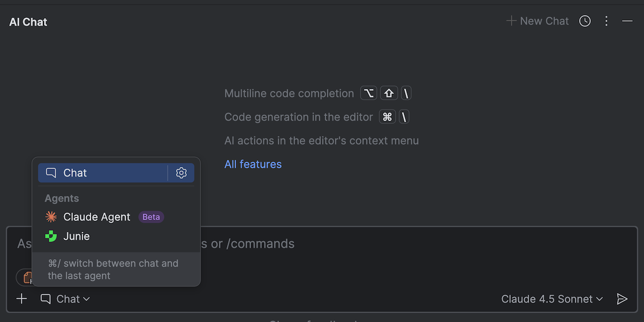Click the switch between chat and agent hint
The width and height of the screenshot is (644, 322).
[x=113, y=269]
